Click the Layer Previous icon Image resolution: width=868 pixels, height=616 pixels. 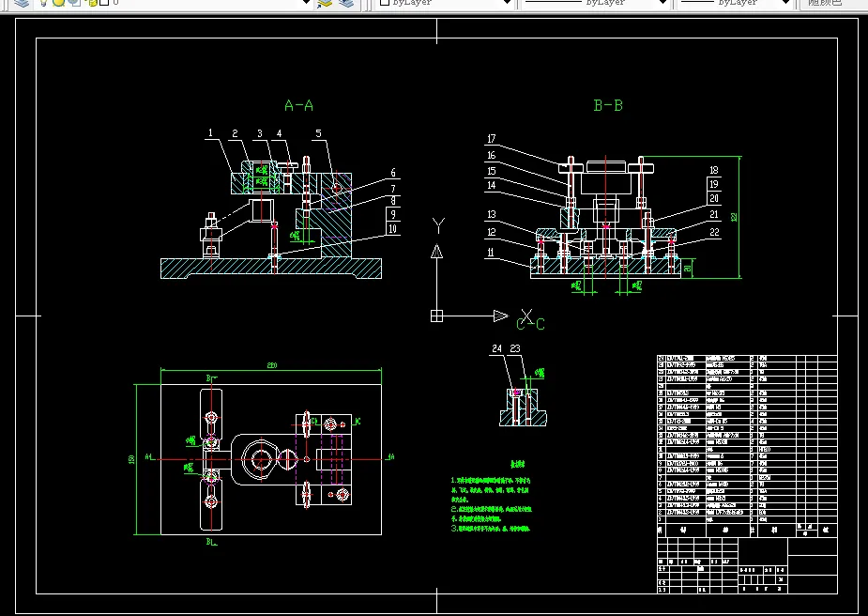(x=346, y=3)
